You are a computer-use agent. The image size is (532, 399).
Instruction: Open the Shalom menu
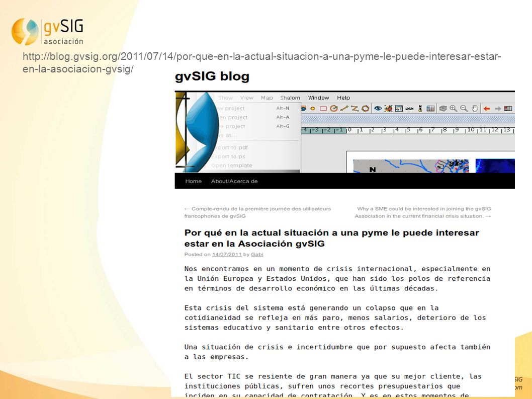point(290,98)
